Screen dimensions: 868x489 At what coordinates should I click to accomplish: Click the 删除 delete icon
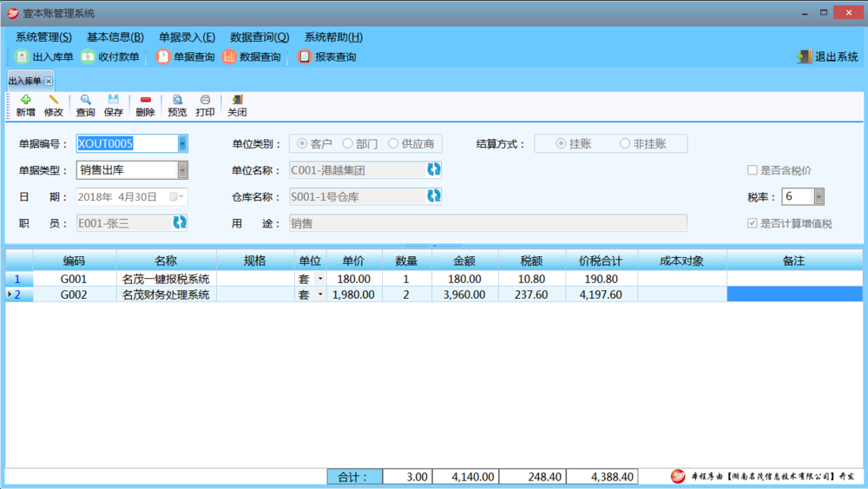point(146,100)
